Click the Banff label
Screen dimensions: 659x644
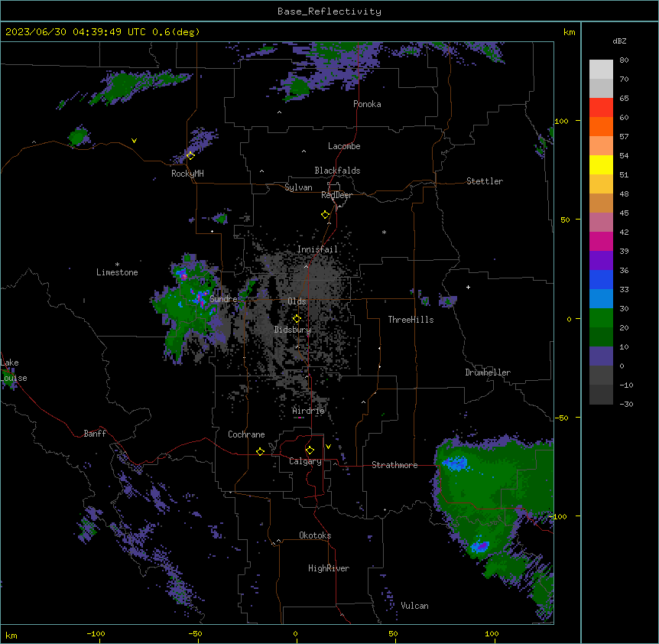point(95,434)
